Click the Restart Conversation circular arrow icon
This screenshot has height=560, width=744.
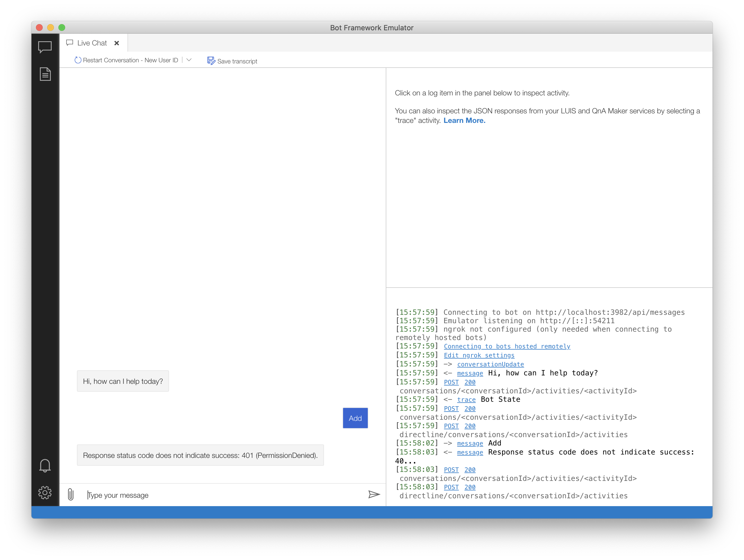click(x=78, y=60)
